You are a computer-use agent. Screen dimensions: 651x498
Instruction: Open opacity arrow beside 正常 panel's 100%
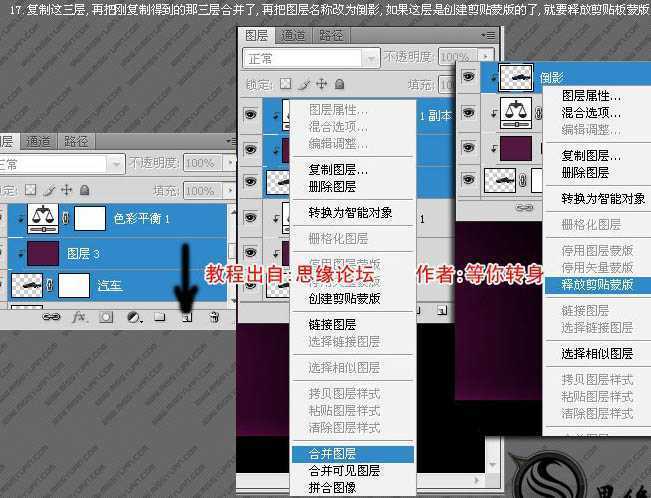pyautogui.click(x=485, y=57)
